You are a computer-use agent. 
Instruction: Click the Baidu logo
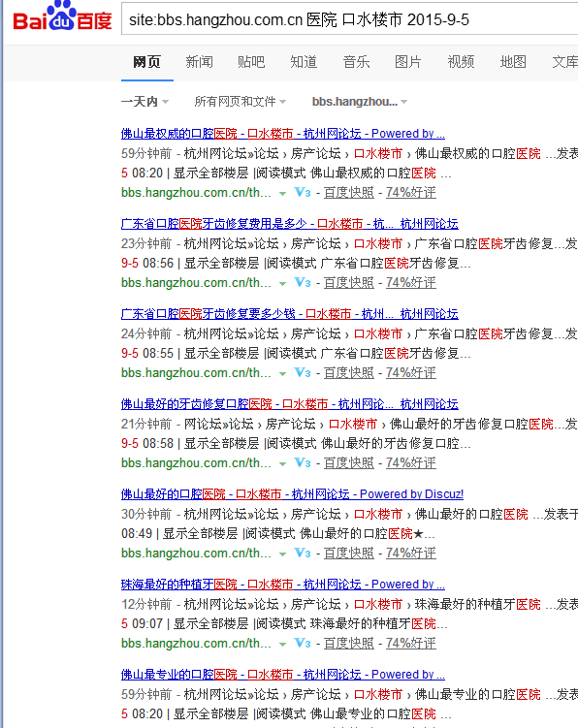pos(62,17)
